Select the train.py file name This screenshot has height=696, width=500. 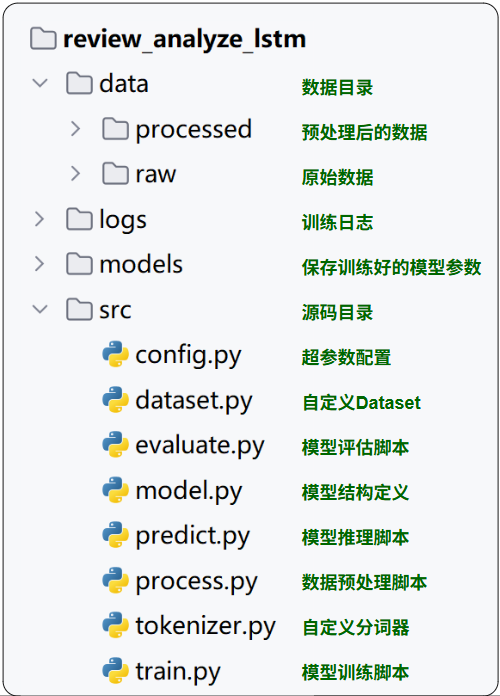pyautogui.click(x=178, y=672)
